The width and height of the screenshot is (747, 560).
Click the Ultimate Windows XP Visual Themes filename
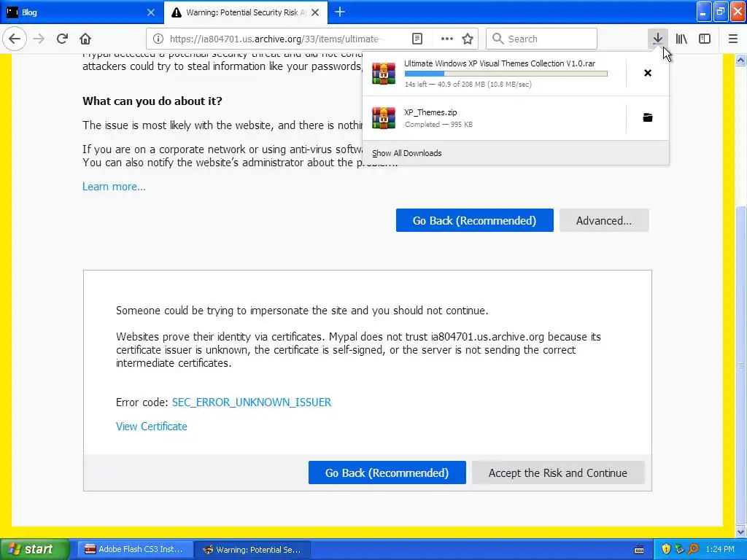click(500, 63)
